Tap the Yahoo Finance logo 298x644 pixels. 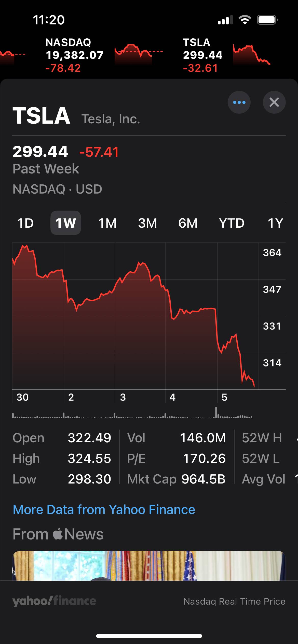[54, 601]
